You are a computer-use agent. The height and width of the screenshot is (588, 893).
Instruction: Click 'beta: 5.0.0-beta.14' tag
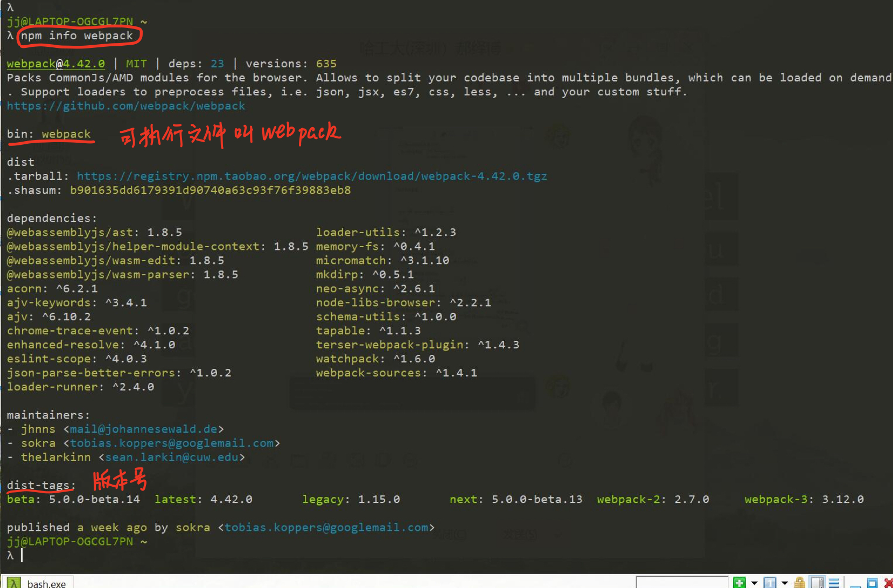click(74, 499)
